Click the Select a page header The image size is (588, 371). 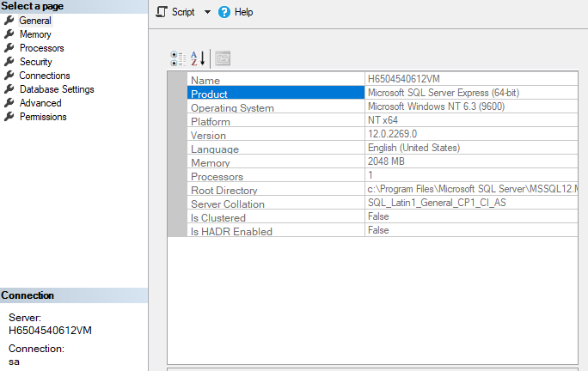[74, 6]
